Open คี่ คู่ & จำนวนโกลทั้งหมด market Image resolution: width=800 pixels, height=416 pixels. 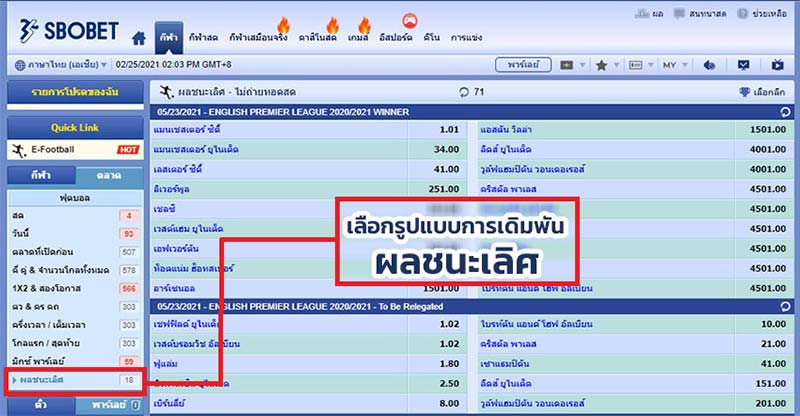point(76,271)
